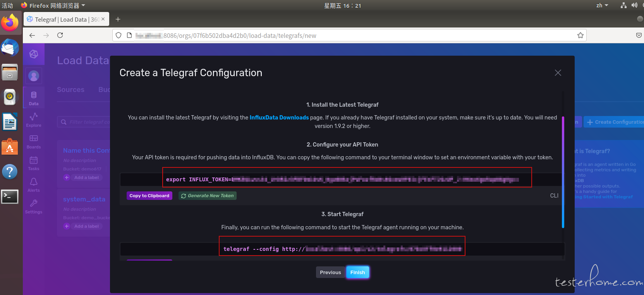Follow the InfluxData Downloads link
This screenshot has height=295, width=644.
click(x=279, y=118)
